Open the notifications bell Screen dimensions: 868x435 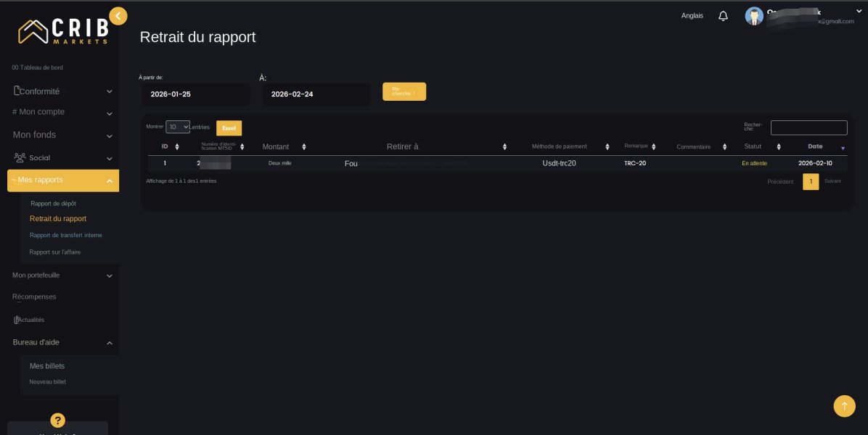coord(723,16)
